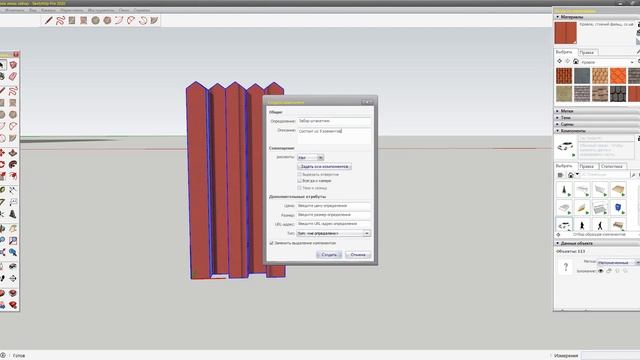Select the Polygon tool in top toolbar
Viewport: 640px width, 360px height.
click(x=107, y=20)
